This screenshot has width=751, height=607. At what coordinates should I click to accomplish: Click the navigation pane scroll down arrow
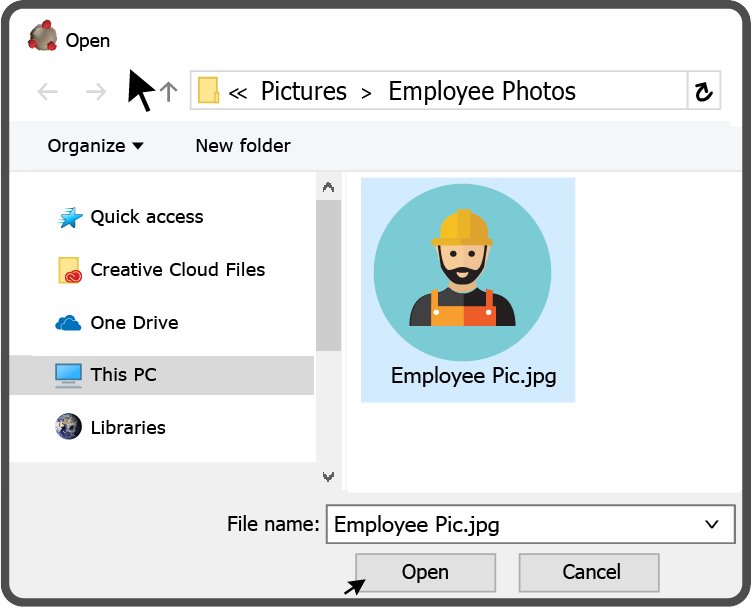(x=329, y=477)
